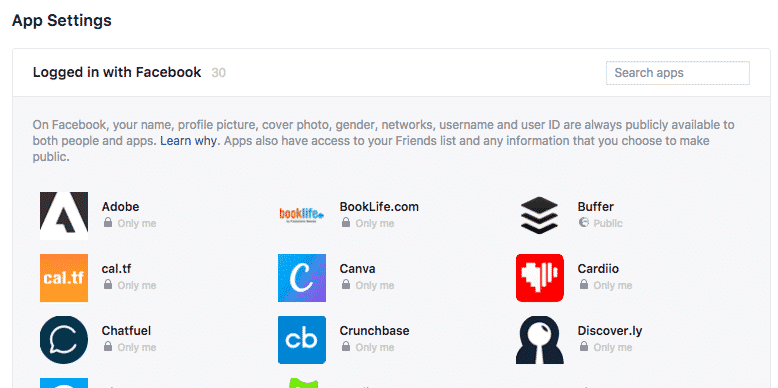Click the BookLife.com logo icon
Viewport: 778px width, 388px height.
(x=302, y=216)
